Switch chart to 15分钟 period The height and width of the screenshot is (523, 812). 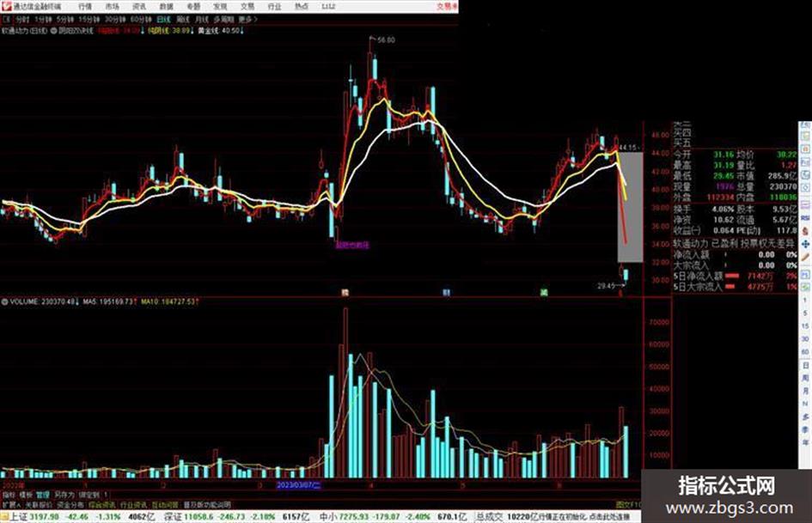[89, 19]
